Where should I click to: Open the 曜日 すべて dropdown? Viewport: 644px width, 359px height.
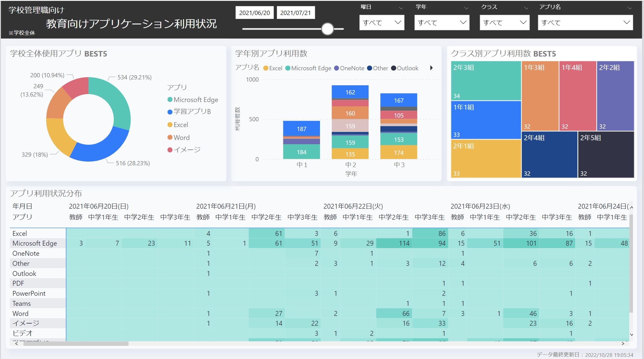(x=382, y=23)
